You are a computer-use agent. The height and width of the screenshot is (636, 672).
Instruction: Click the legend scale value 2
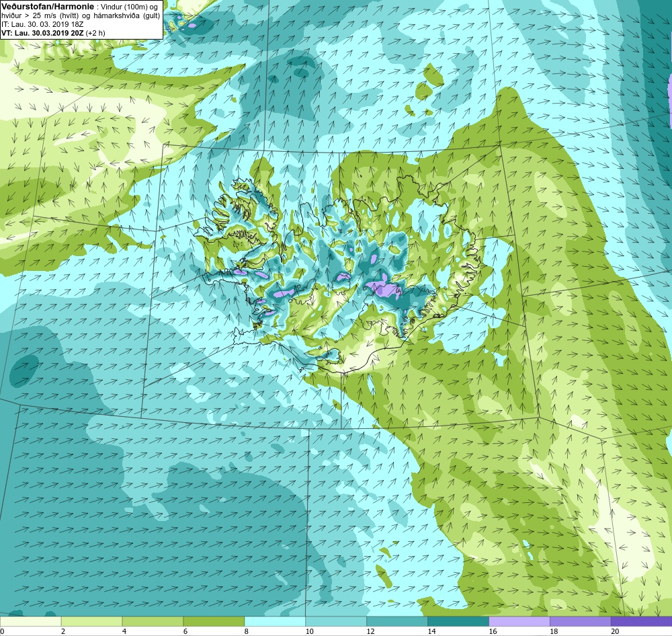click(63, 631)
